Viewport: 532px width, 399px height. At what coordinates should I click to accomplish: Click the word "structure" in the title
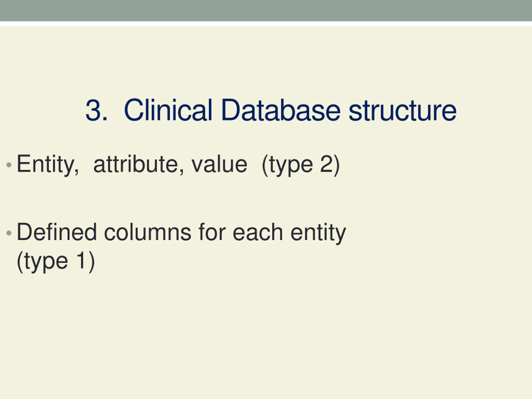click(403, 111)
